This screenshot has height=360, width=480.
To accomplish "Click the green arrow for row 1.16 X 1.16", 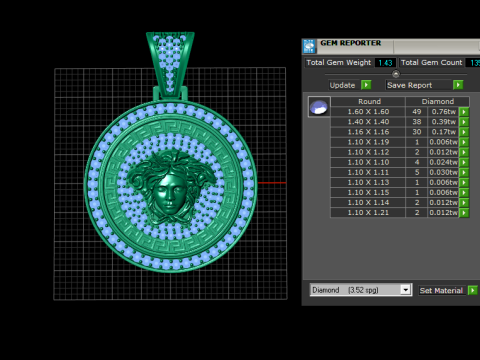I will [464, 132].
